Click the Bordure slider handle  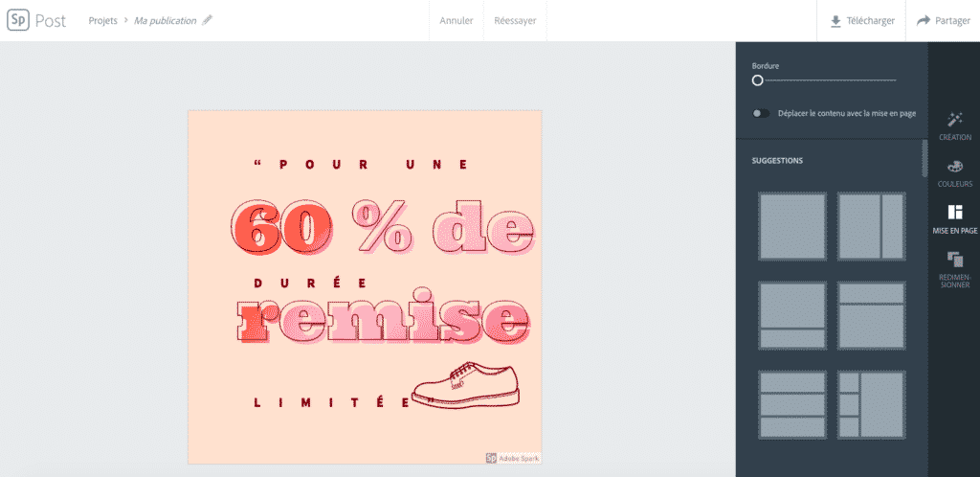coord(758,80)
